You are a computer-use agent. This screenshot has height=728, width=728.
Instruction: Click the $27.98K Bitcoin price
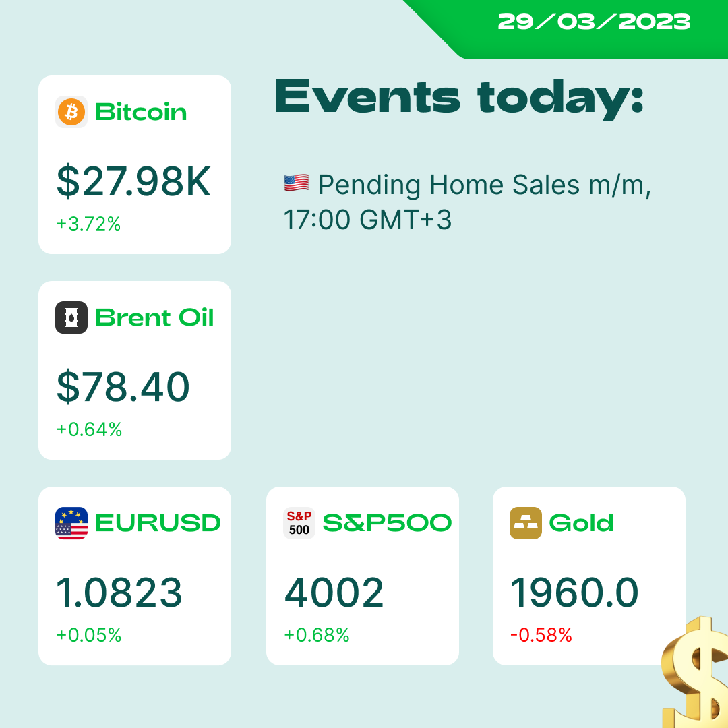pyautogui.click(x=133, y=181)
